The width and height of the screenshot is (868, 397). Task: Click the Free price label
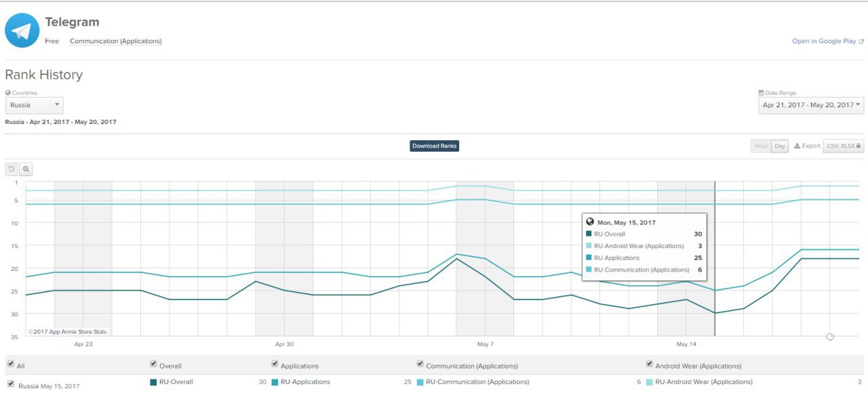(x=52, y=41)
